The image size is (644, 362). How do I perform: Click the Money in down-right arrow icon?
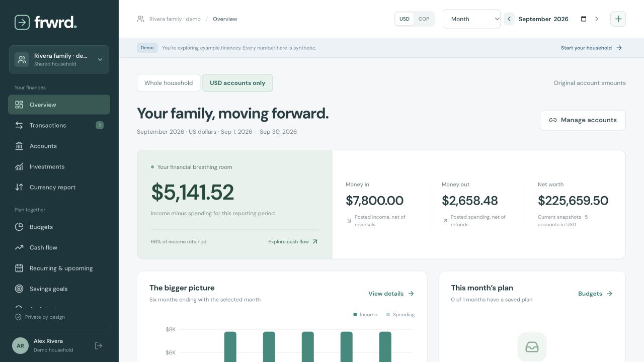[349, 221]
